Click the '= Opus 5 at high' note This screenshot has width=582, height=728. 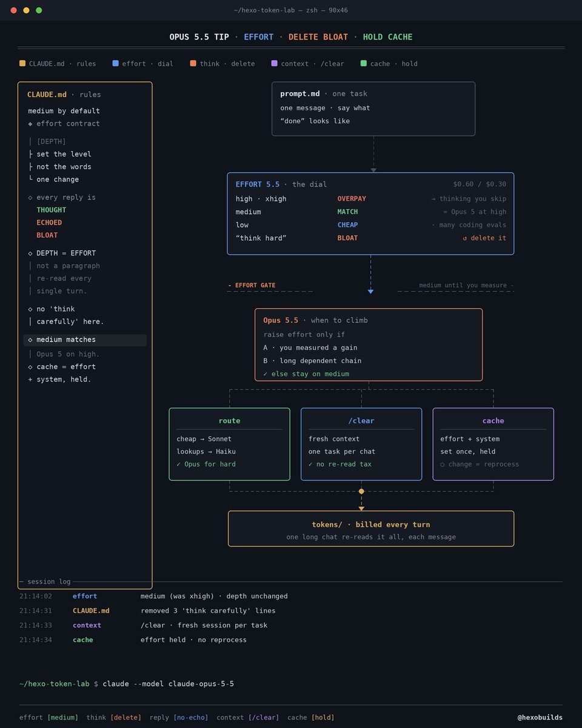click(475, 212)
